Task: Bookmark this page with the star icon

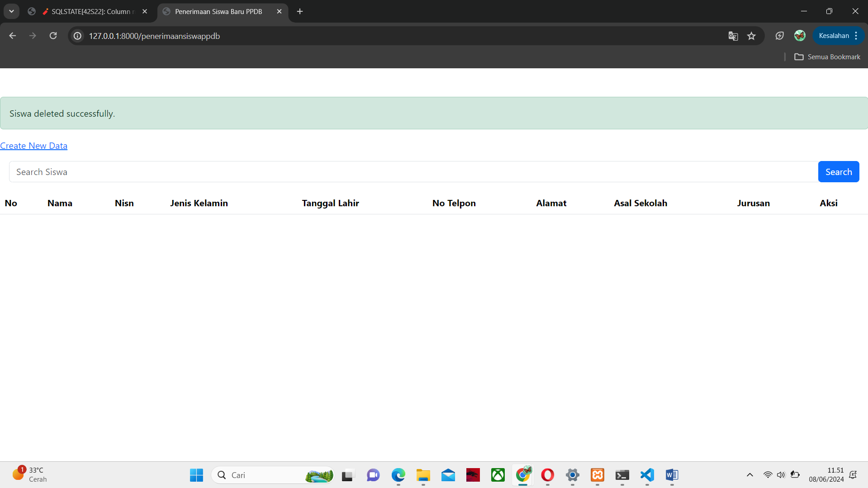Action: pos(751,36)
